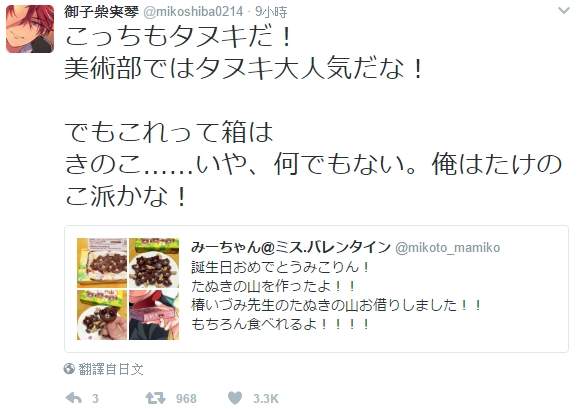Click the 翻譯自日文 translate link
This screenshot has width=577, height=409.
pyautogui.click(x=111, y=369)
